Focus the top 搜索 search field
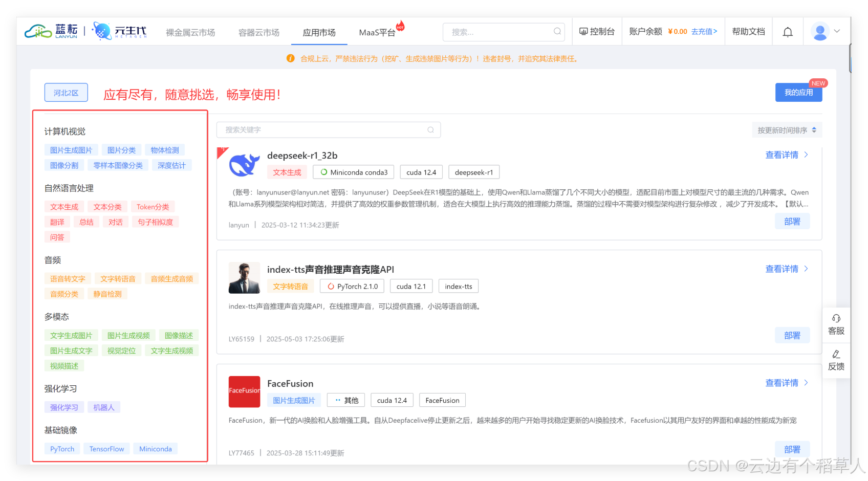This screenshot has height=481, width=868. (x=504, y=32)
